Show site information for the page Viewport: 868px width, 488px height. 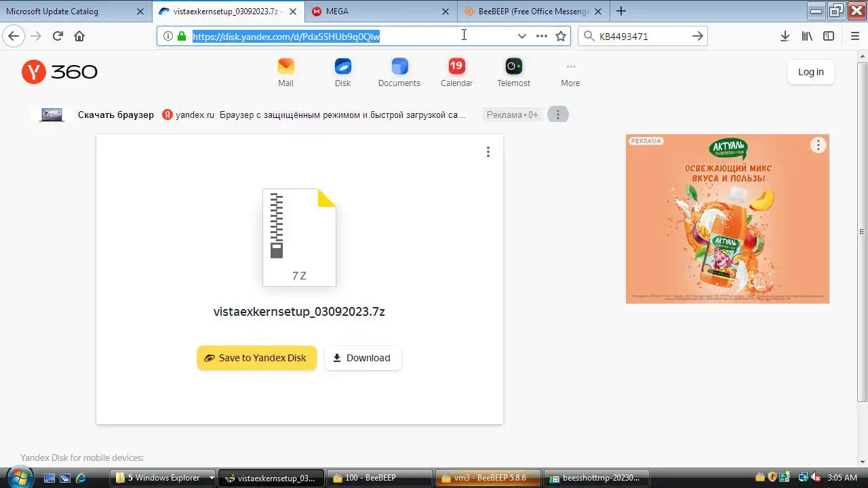(x=167, y=37)
